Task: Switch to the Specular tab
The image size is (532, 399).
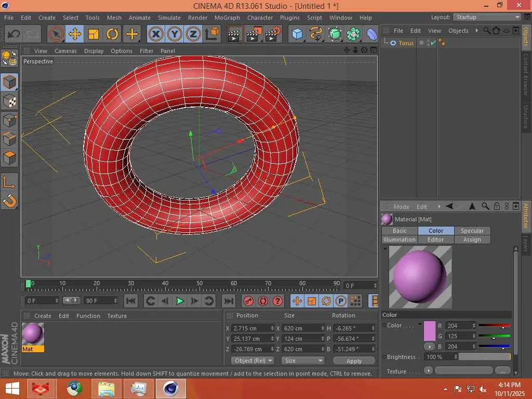Action: pos(472,231)
